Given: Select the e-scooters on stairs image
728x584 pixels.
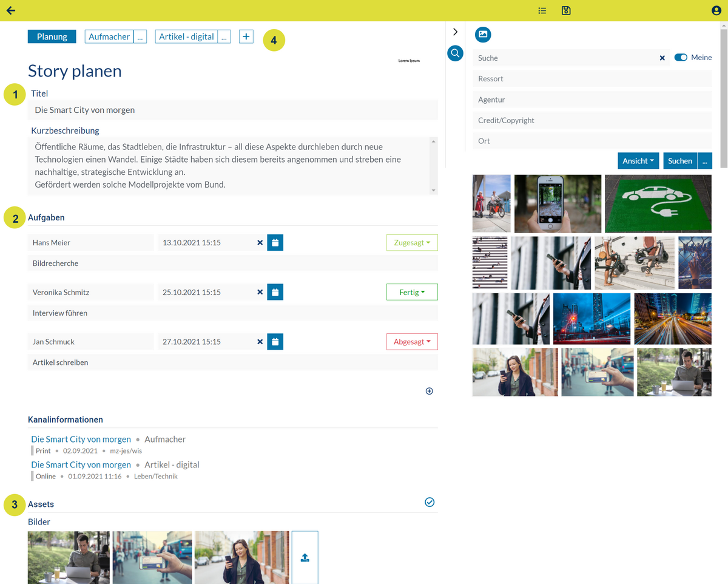Looking at the screenshot, I should click(x=635, y=263).
